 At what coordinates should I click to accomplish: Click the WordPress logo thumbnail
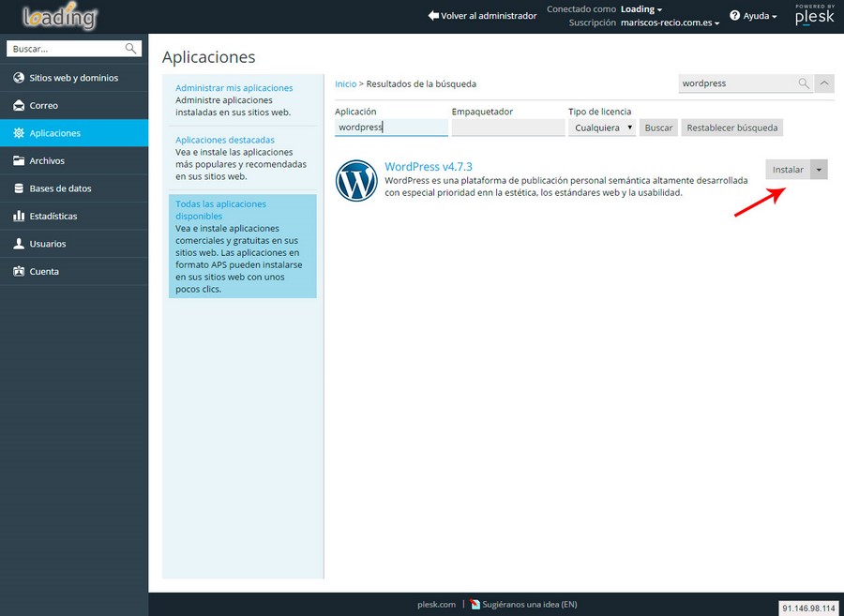point(356,181)
